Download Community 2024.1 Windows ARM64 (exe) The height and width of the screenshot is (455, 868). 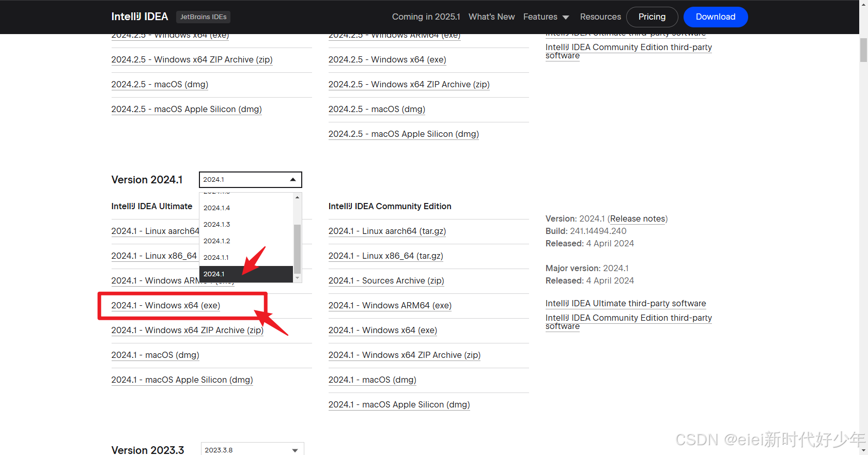click(390, 305)
